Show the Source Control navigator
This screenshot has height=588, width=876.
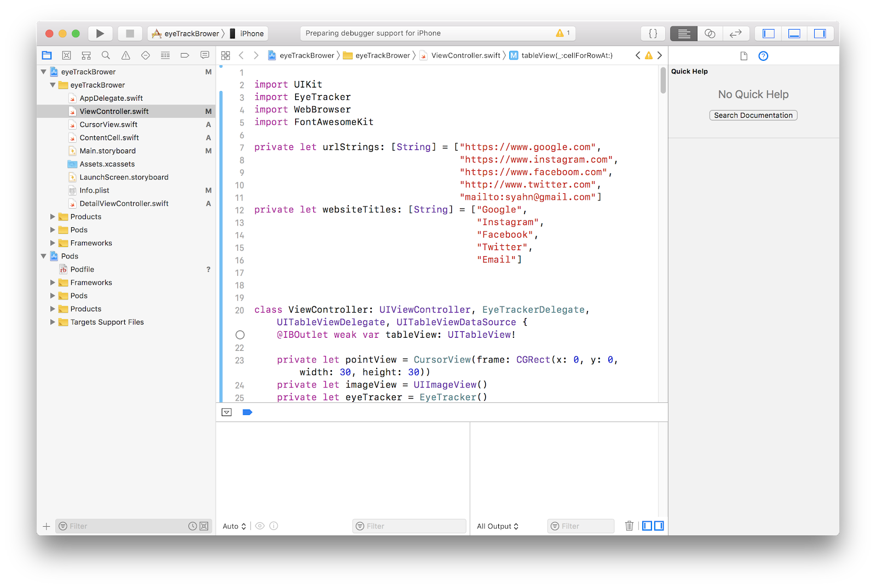click(66, 55)
